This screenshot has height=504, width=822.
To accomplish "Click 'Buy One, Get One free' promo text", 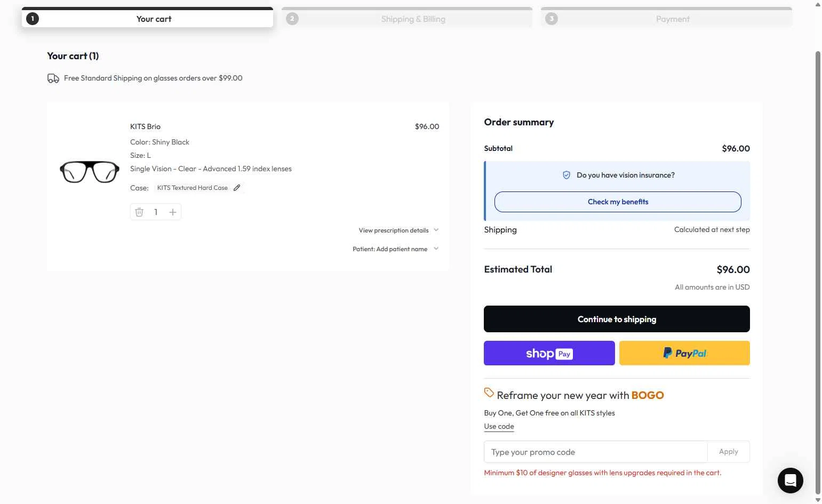I will [549, 413].
